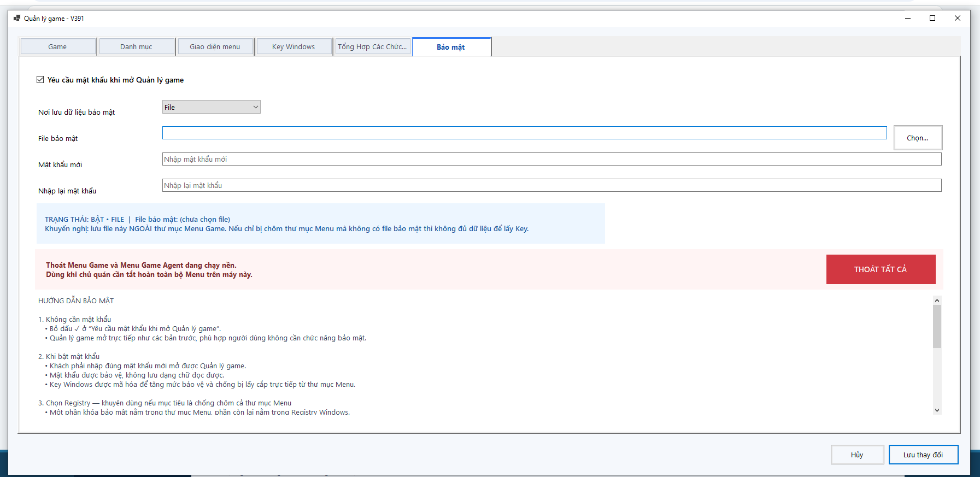Click the 'Khuyến nghị' recommendation line
980x477 pixels.
[x=287, y=228]
